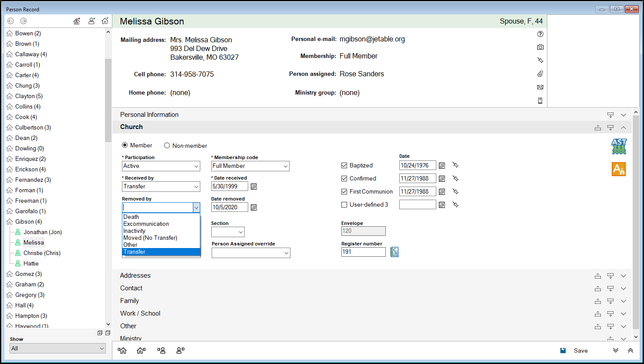The image size is (644, 364).
Task: Click the envelope e-mail icon
Action: [540, 87]
